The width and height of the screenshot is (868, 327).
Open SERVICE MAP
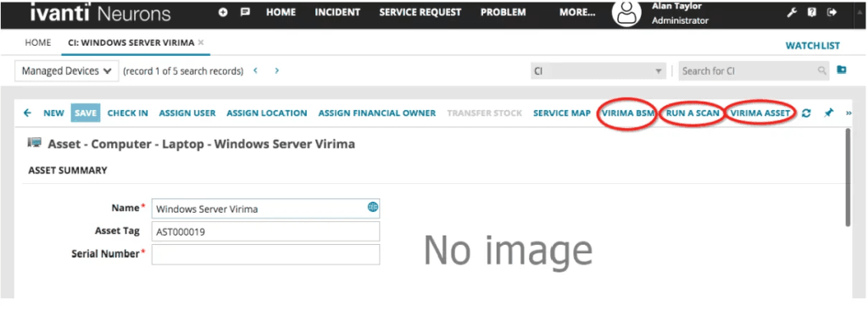562,113
